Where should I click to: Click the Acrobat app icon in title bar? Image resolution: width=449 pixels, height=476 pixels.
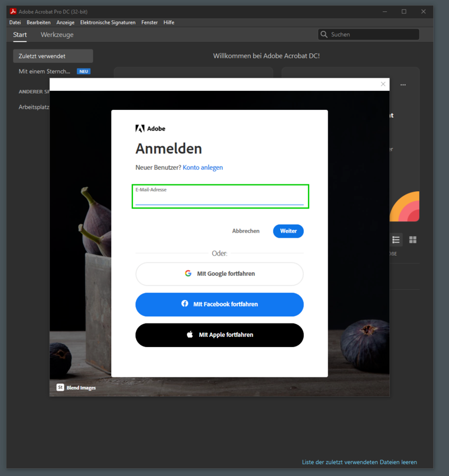13,12
